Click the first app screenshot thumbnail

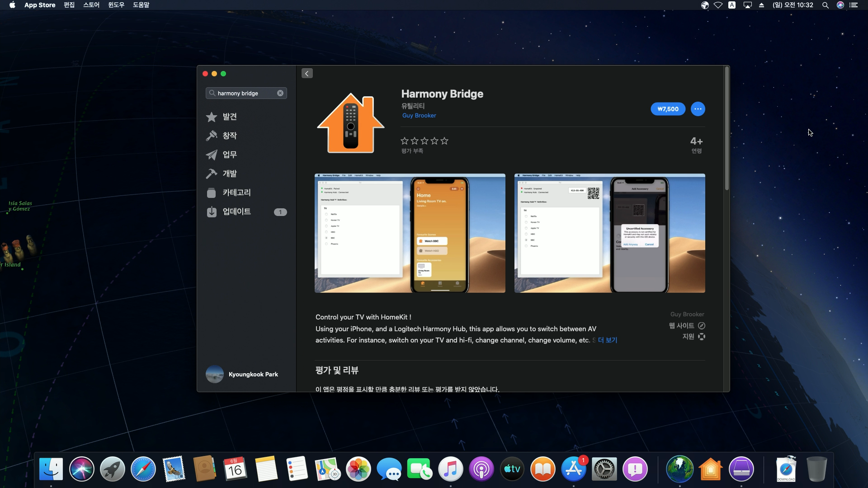(410, 233)
